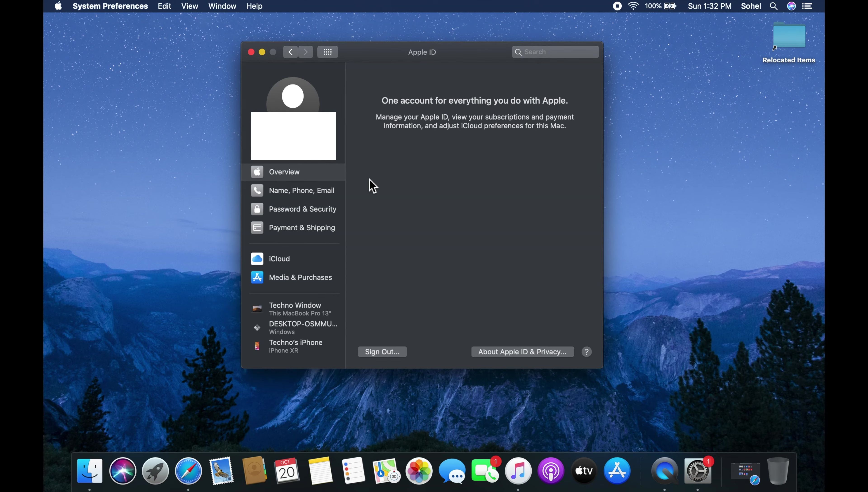
Task: Open Mail from the Dock
Action: tap(222, 471)
